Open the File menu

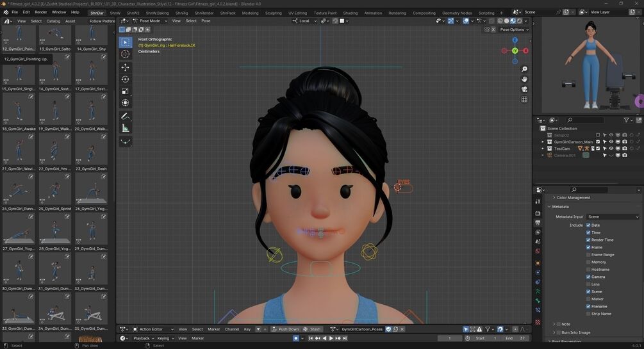(15, 12)
